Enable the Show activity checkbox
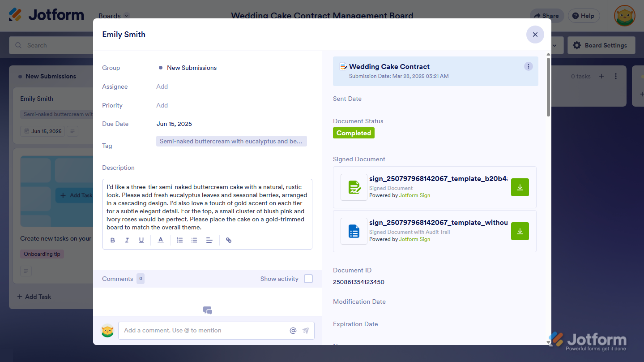The height and width of the screenshot is (362, 644). (x=308, y=279)
